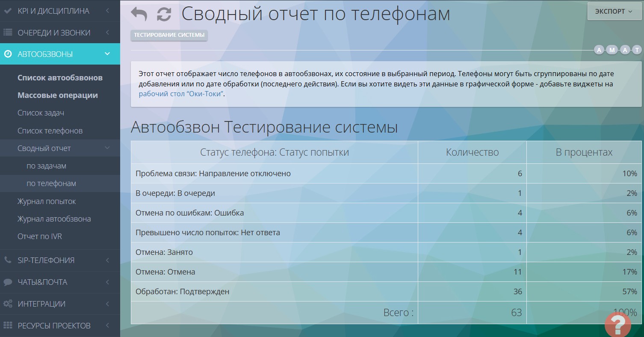
Task: Click row Обработан: Подтвержден
Action: click(x=386, y=292)
